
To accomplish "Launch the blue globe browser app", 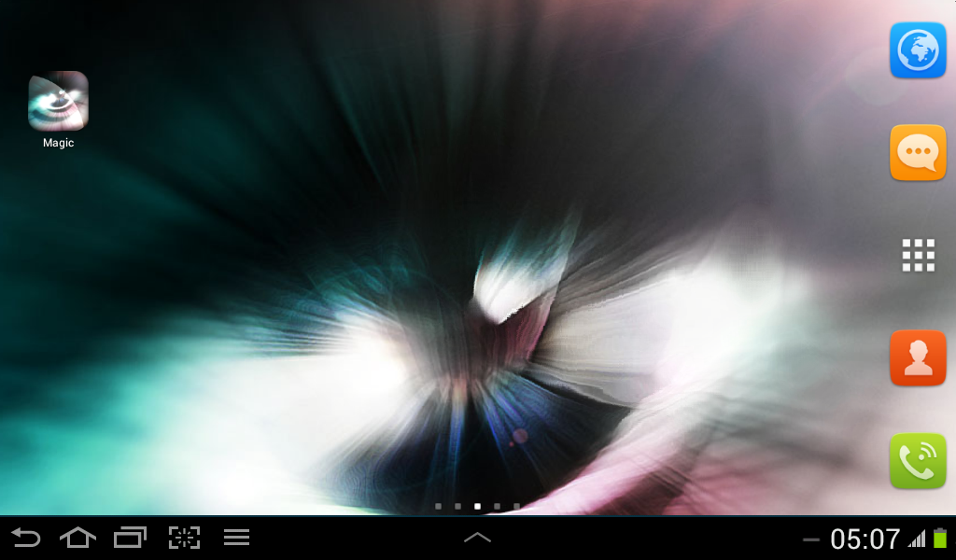I will (x=918, y=50).
